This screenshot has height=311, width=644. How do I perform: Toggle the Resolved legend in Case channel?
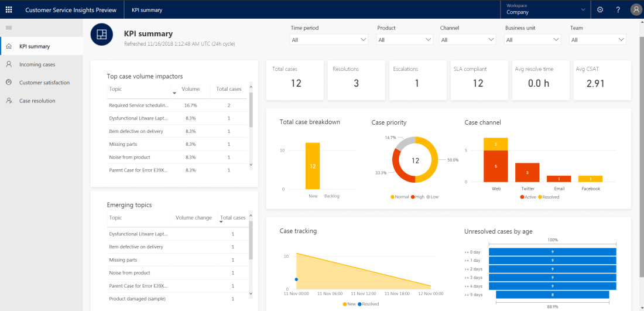[549, 197]
